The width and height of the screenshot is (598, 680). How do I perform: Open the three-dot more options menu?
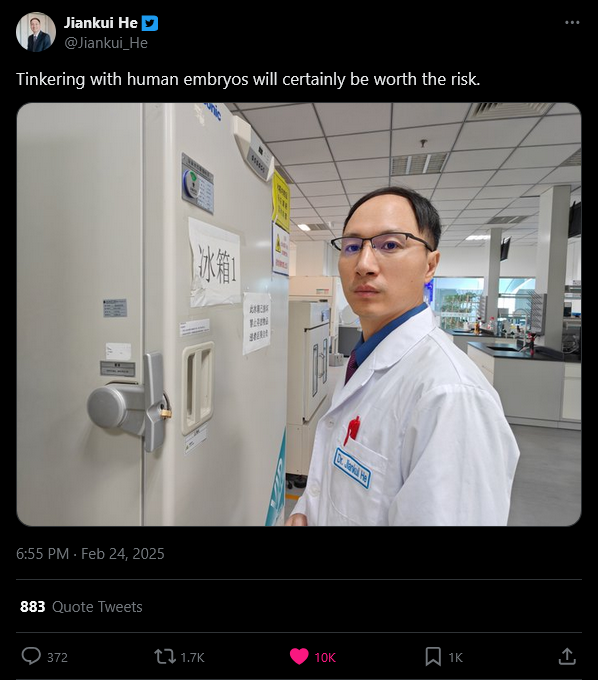coord(572,23)
